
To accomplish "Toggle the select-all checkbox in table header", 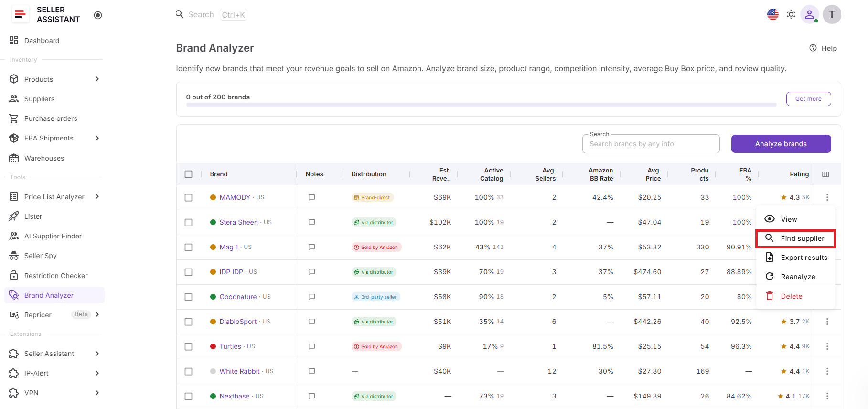I will [x=189, y=174].
